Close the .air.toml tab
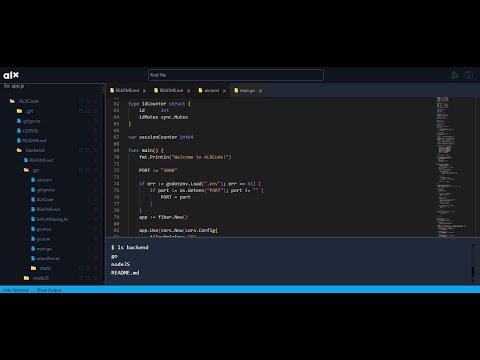480x360 pixels. coord(224,91)
